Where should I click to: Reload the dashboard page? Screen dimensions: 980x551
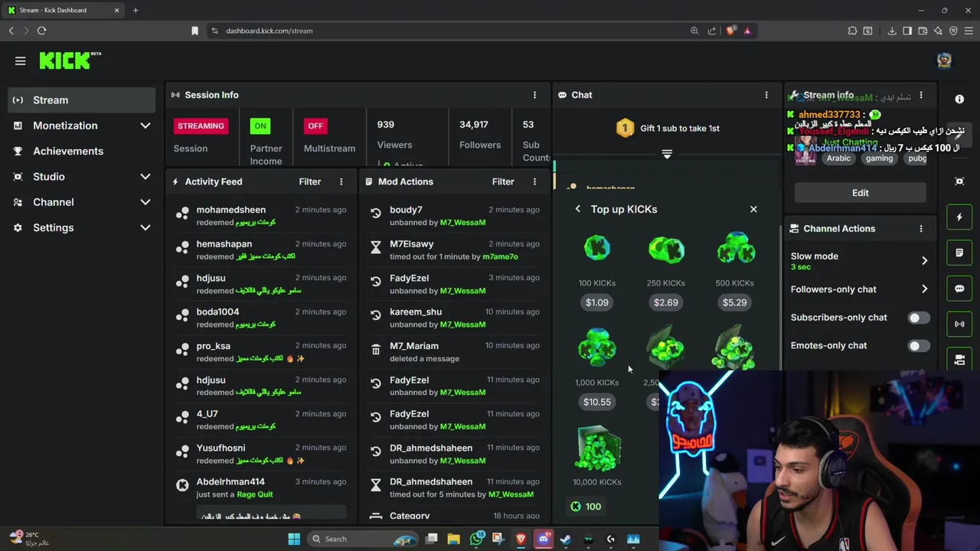[x=41, y=31]
